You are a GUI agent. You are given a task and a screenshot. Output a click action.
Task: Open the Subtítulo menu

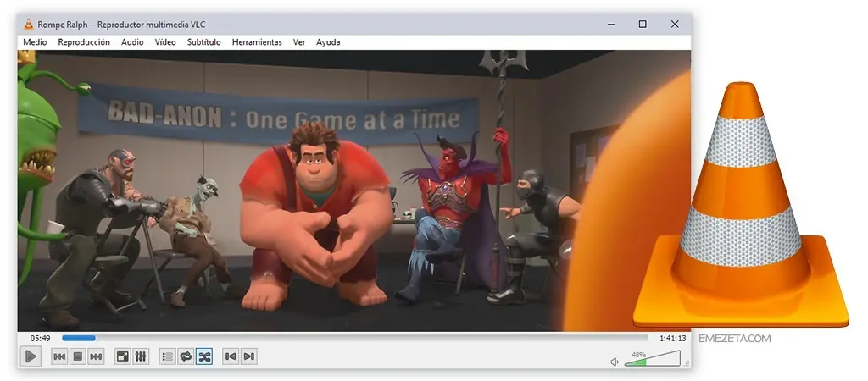[x=203, y=42]
